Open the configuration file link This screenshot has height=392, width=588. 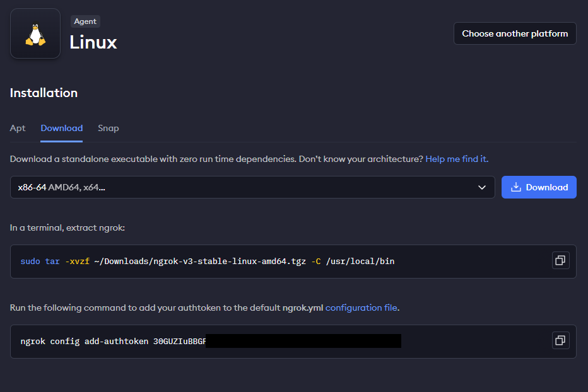point(362,308)
